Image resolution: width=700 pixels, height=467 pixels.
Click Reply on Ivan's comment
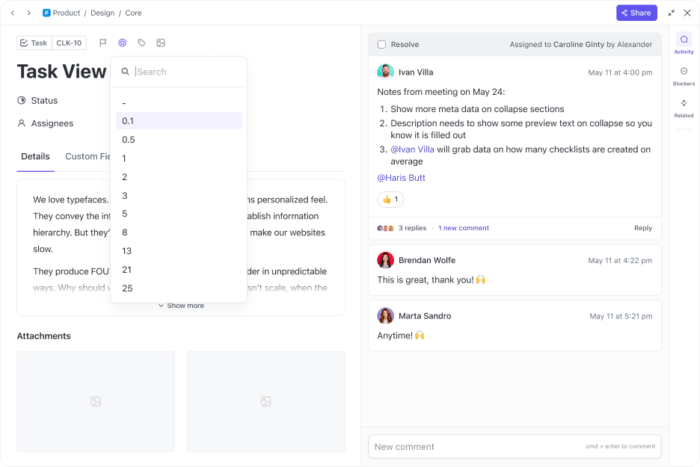click(x=642, y=228)
